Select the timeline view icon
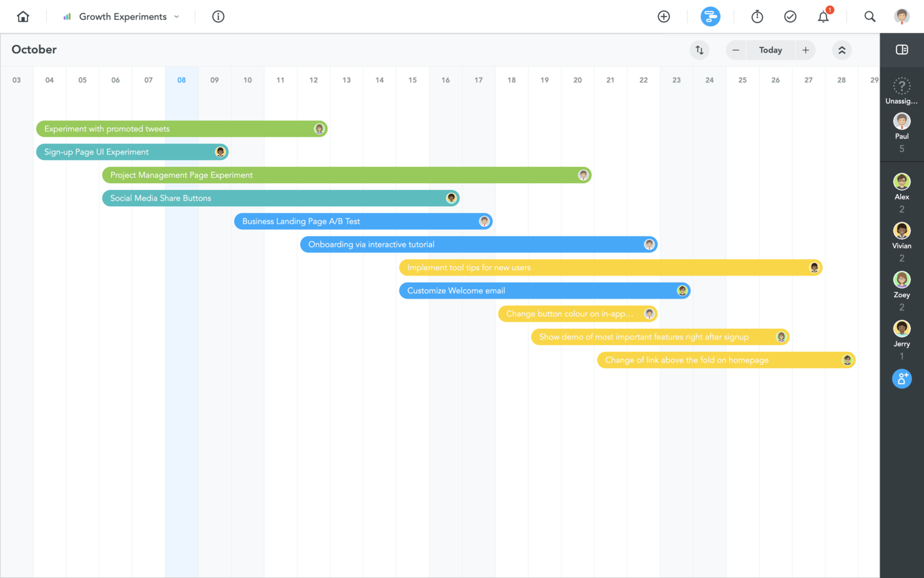 click(x=710, y=16)
